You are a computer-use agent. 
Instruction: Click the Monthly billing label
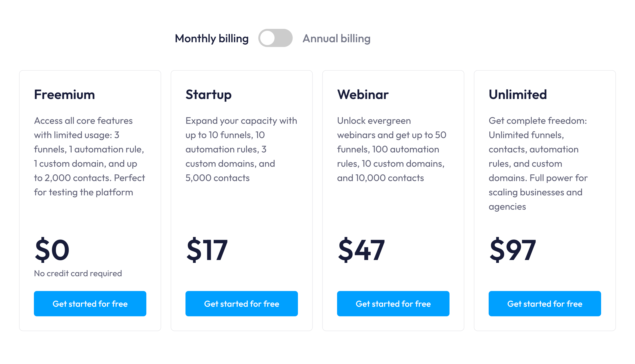pyautogui.click(x=212, y=38)
